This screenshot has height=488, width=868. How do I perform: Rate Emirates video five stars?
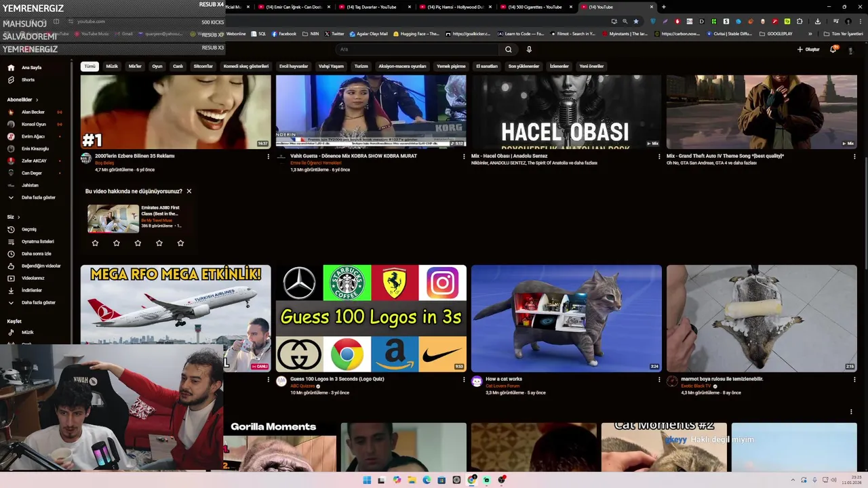point(180,243)
